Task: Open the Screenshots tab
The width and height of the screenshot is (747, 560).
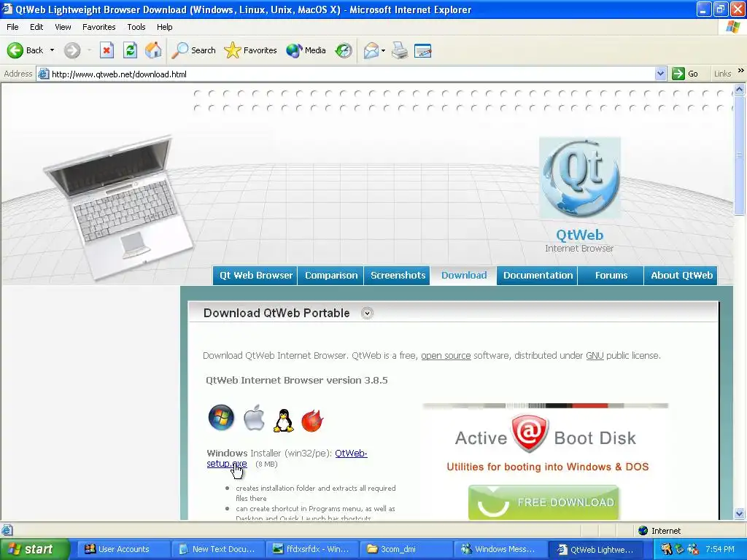Action: (398, 275)
